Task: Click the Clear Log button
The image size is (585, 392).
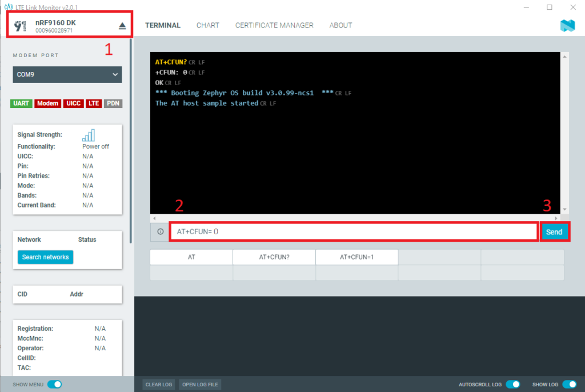Action: tap(159, 385)
